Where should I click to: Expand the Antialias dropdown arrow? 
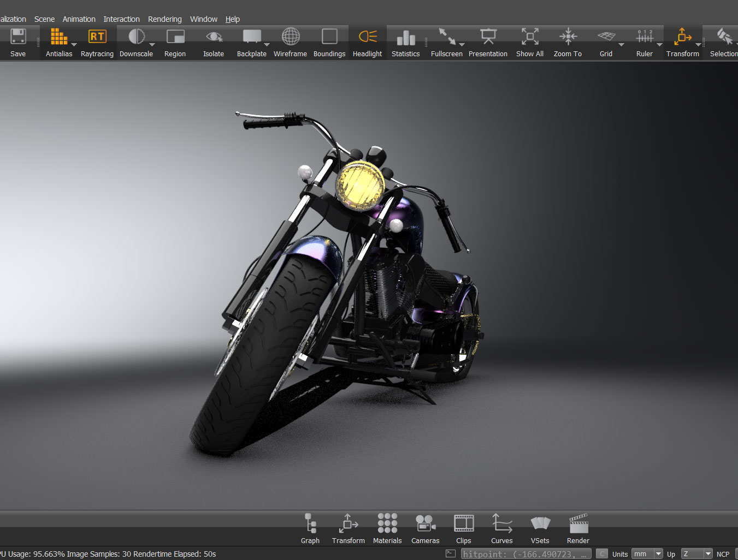tap(74, 45)
